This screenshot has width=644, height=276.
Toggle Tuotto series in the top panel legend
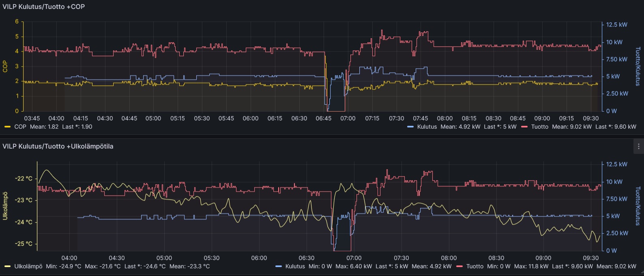coord(539,127)
